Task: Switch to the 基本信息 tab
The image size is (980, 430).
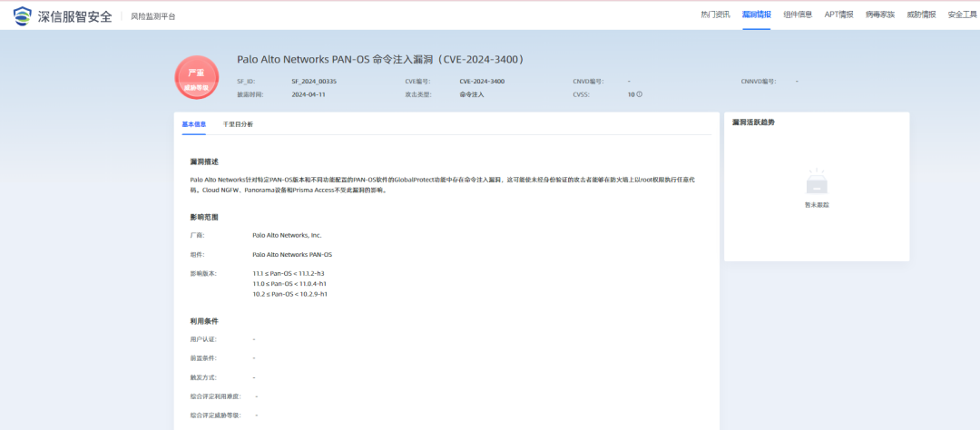Action: tap(194, 124)
